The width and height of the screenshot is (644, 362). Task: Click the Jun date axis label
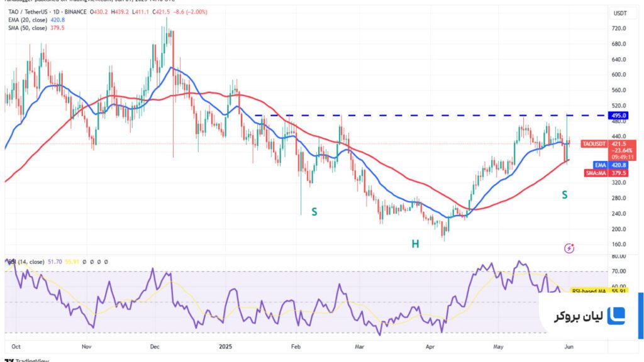569,346
